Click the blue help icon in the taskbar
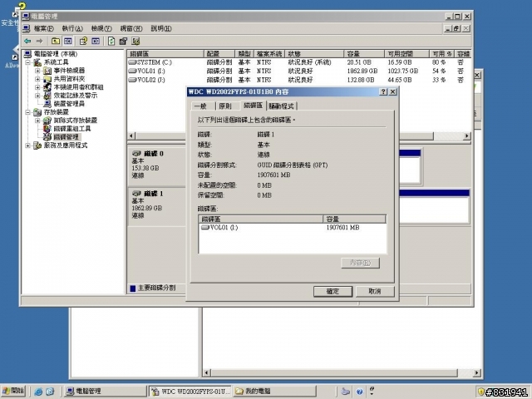The image size is (532, 399). tap(359, 392)
